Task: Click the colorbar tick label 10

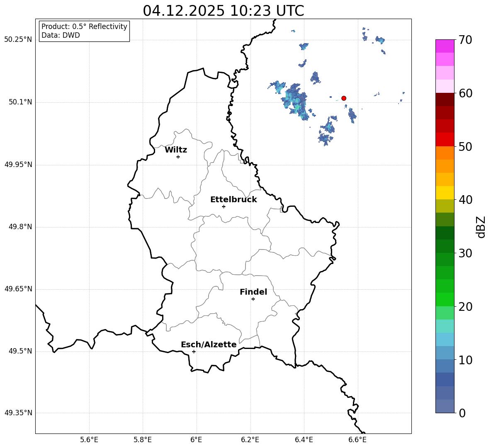Action: point(465,359)
